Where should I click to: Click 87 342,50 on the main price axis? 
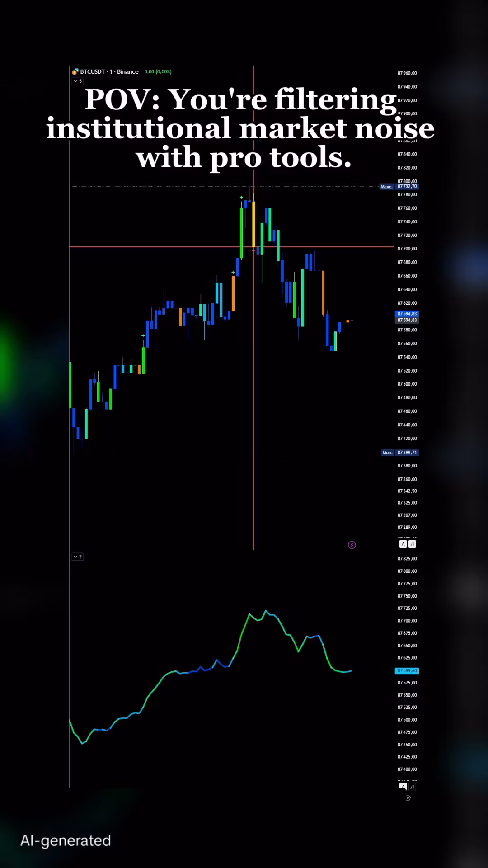click(407, 491)
